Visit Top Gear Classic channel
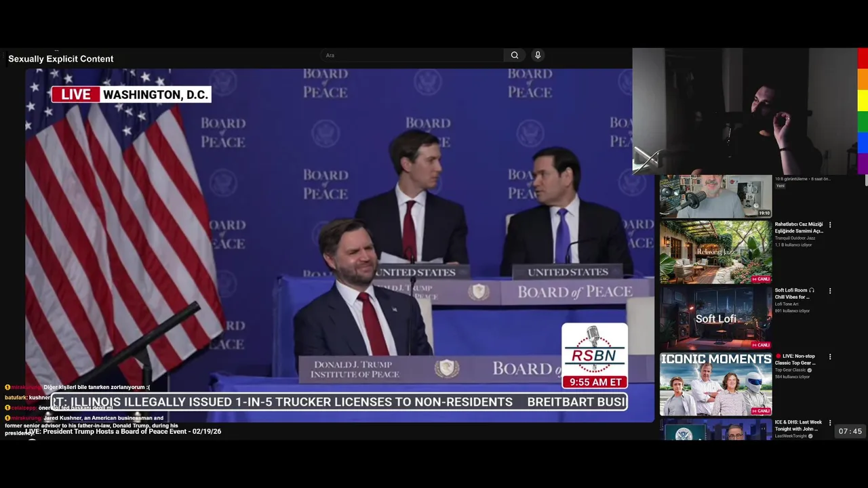868x488 pixels. coord(790,370)
